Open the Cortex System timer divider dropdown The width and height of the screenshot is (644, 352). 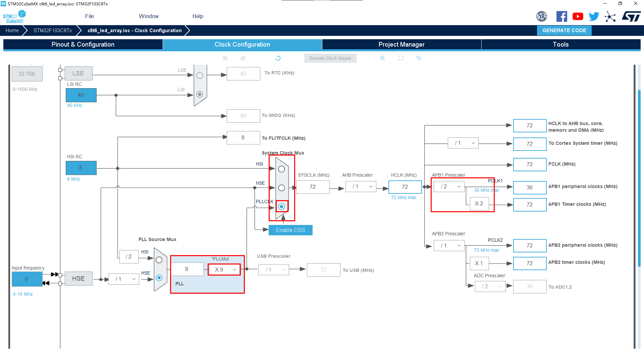pyautogui.click(x=463, y=143)
